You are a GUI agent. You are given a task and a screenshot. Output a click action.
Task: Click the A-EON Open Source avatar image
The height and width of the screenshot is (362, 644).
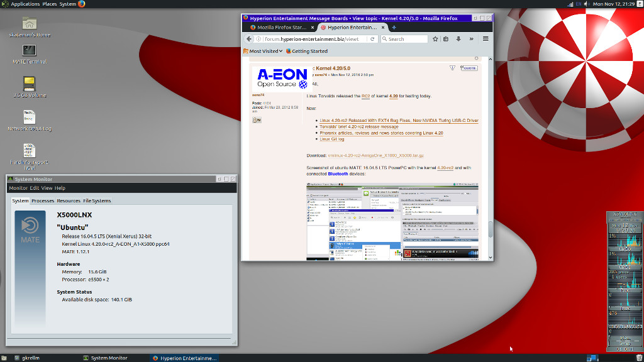point(282,79)
